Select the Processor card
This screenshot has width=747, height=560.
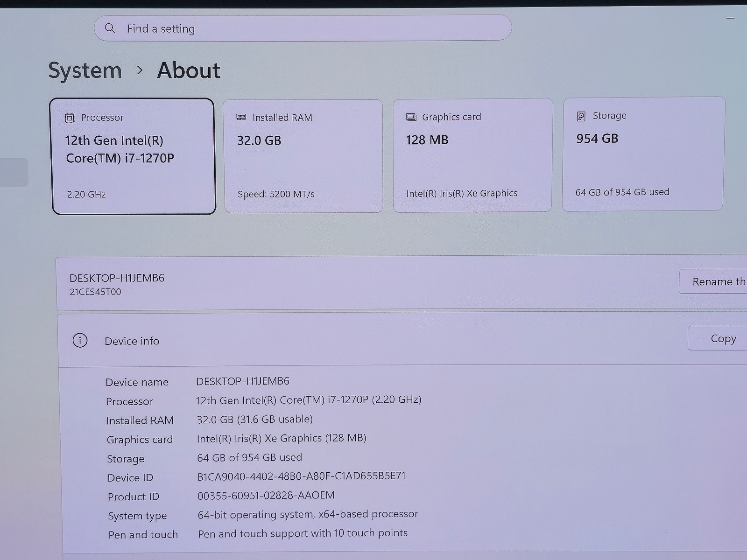(133, 156)
